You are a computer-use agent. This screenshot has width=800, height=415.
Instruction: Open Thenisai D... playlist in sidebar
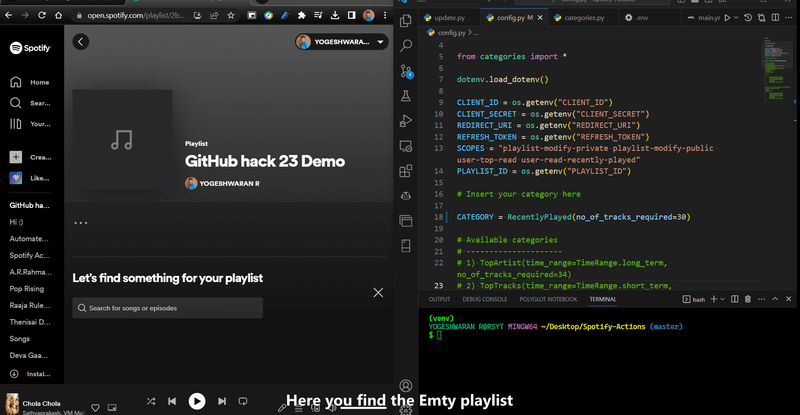tap(30, 322)
